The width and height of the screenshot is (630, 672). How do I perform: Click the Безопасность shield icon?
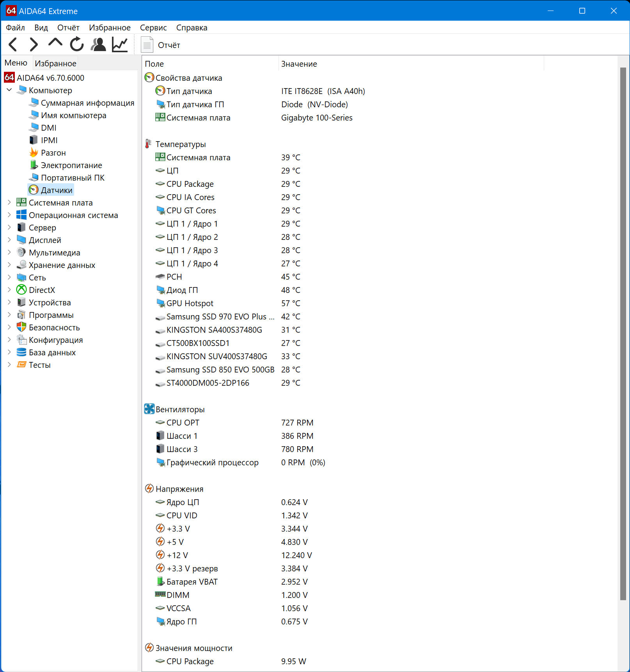coord(21,327)
